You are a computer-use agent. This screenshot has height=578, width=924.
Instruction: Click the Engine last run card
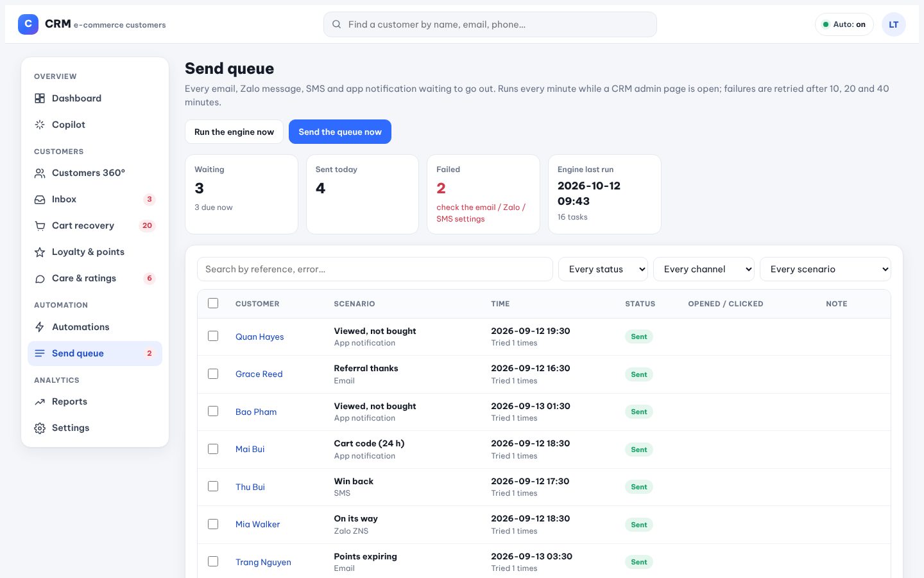604,194
